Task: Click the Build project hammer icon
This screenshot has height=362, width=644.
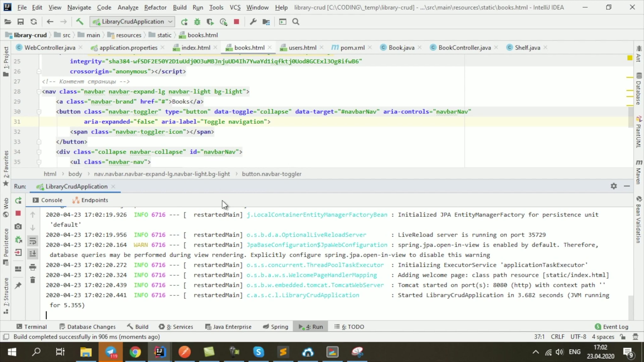Action: coord(80,22)
